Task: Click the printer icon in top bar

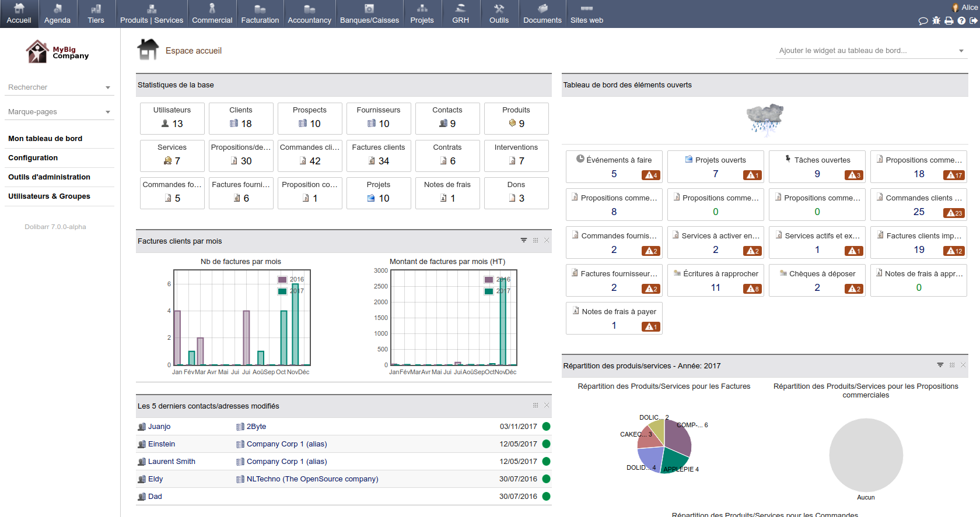Action: pos(949,21)
